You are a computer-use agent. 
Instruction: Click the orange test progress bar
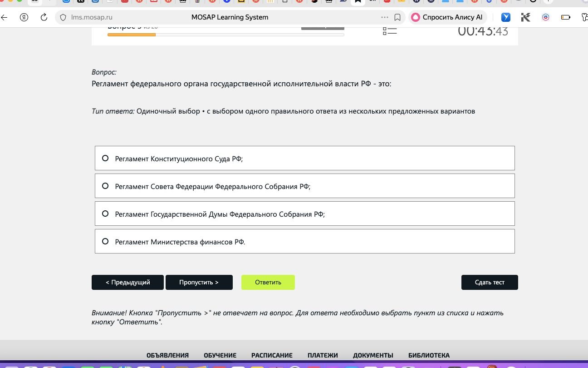point(225,35)
